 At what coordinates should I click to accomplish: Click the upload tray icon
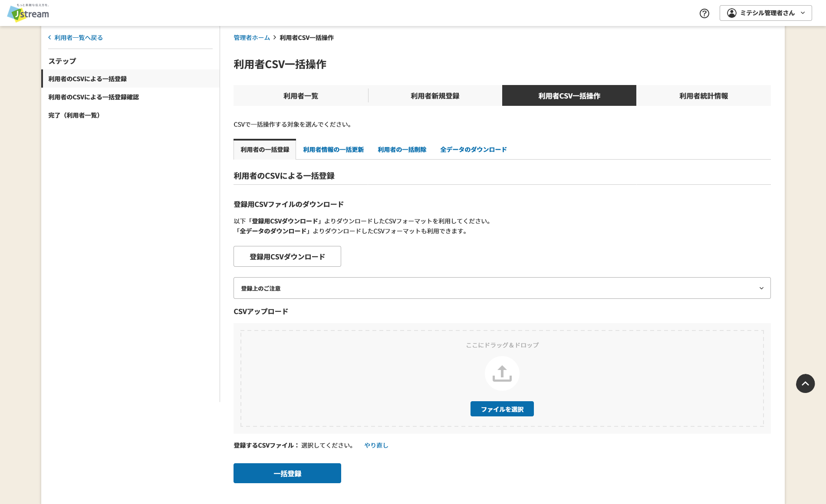[x=502, y=373]
